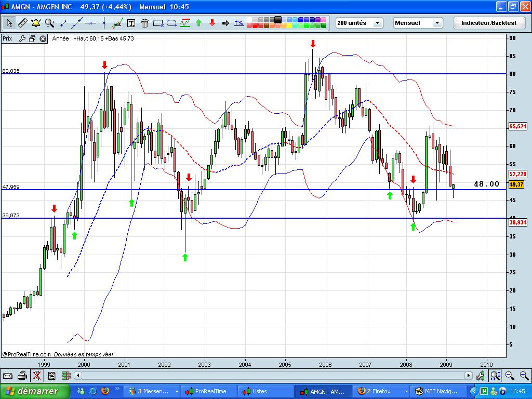532x399 pixels.
Task: Pick the dark green swatch at row end
Action: tap(323, 25)
